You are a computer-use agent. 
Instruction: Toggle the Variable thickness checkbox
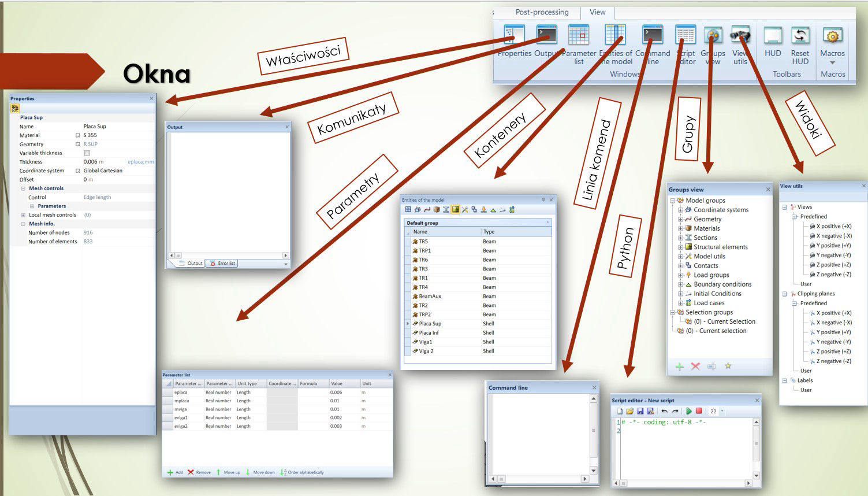pyautogui.click(x=87, y=153)
